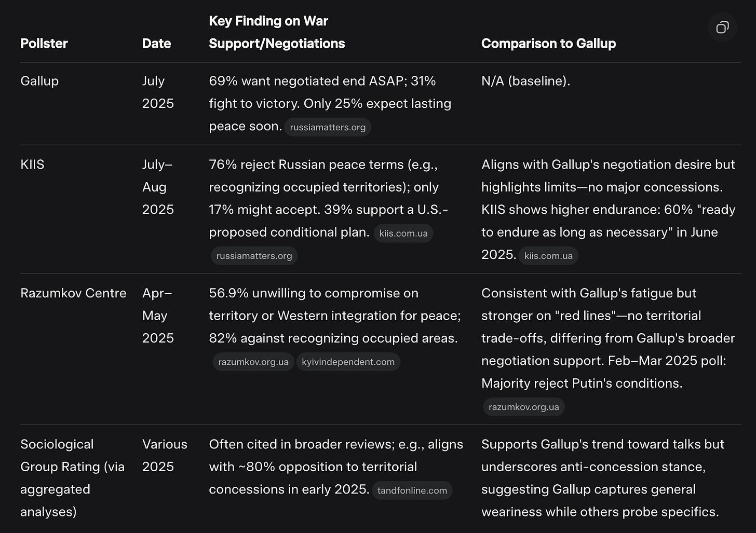Click Comparison to Gallup column header
This screenshot has width=756, height=533.
coord(548,44)
